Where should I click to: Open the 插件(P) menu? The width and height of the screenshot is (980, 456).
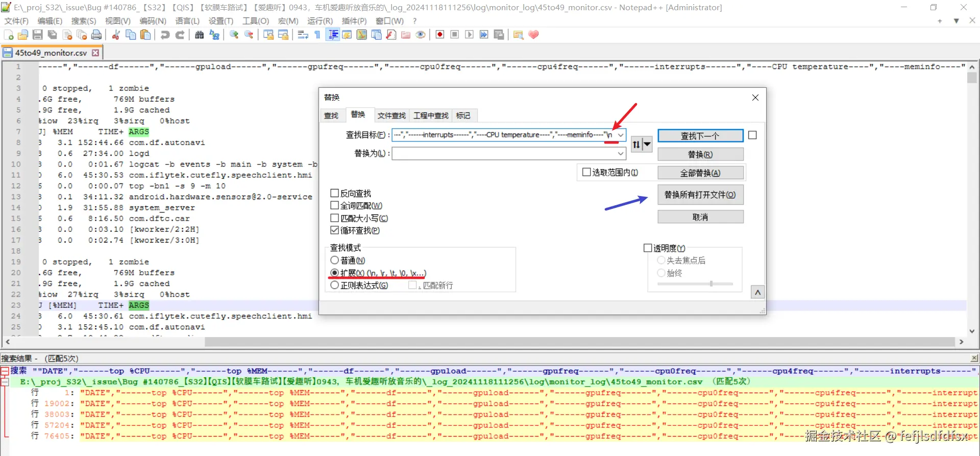(354, 21)
